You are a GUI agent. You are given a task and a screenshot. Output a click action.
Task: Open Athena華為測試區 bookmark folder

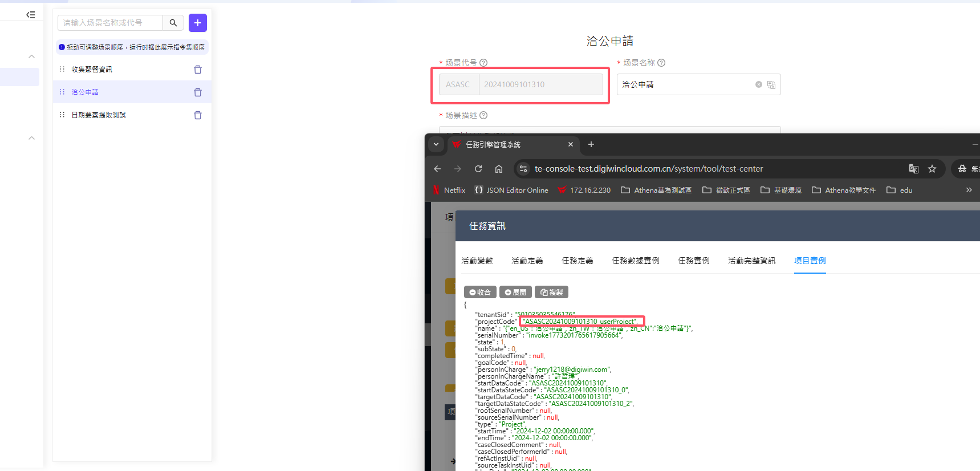656,190
